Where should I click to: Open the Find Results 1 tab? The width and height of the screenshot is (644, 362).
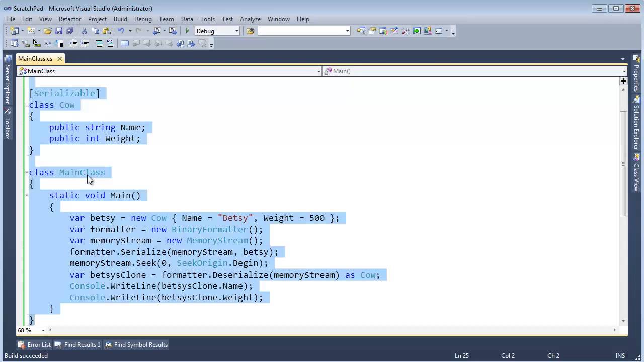(77, 345)
